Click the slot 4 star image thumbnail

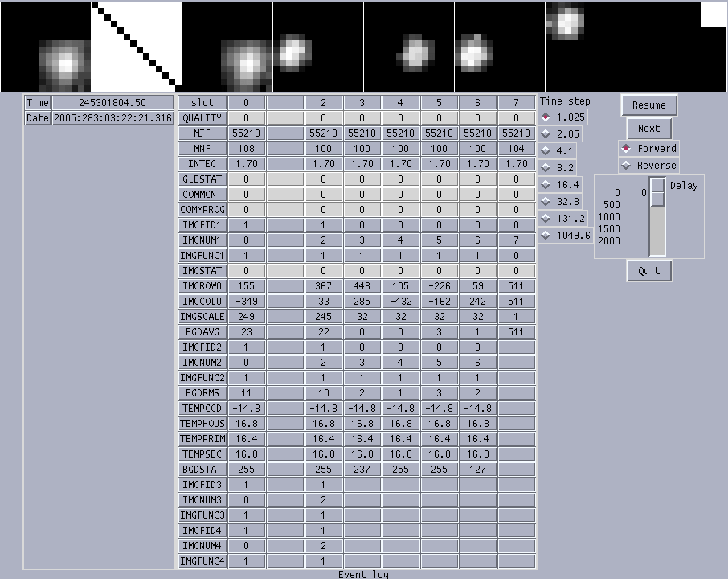pyautogui.click(x=409, y=47)
